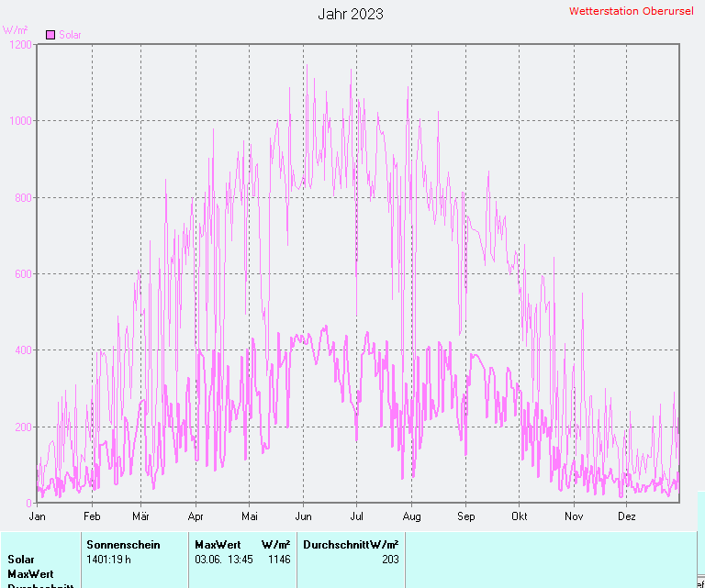The height and width of the screenshot is (588, 705).
Task: Open the 'Wetterstation Oberursel' label
Action: coord(631,11)
